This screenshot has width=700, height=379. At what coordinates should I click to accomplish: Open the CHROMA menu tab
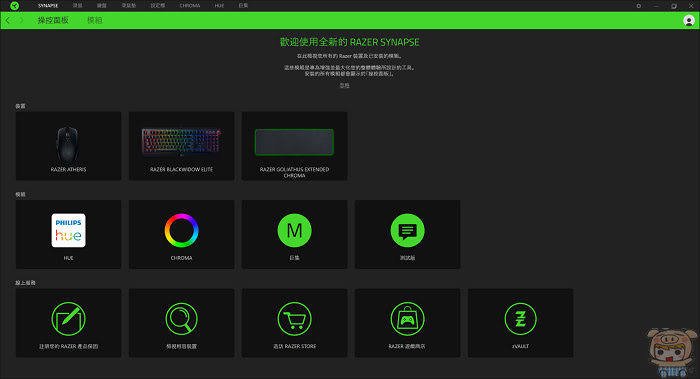click(190, 6)
